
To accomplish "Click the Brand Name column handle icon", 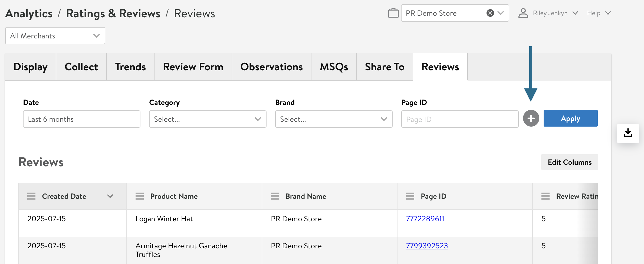I will pos(275,196).
